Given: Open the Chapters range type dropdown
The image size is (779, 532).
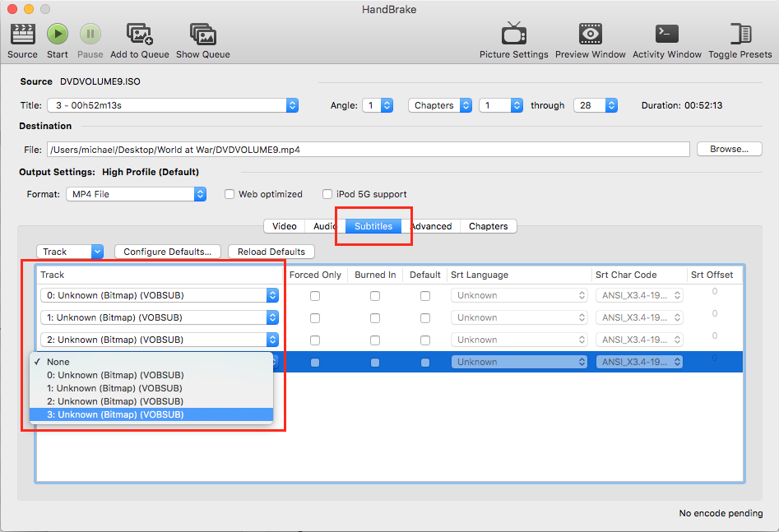Looking at the screenshot, I should pos(440,105).
